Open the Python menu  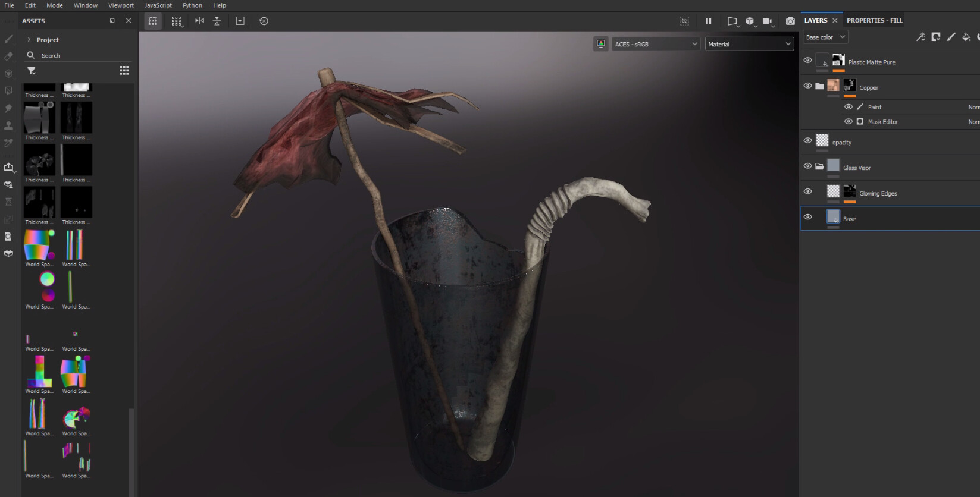(x=193, y=5)
